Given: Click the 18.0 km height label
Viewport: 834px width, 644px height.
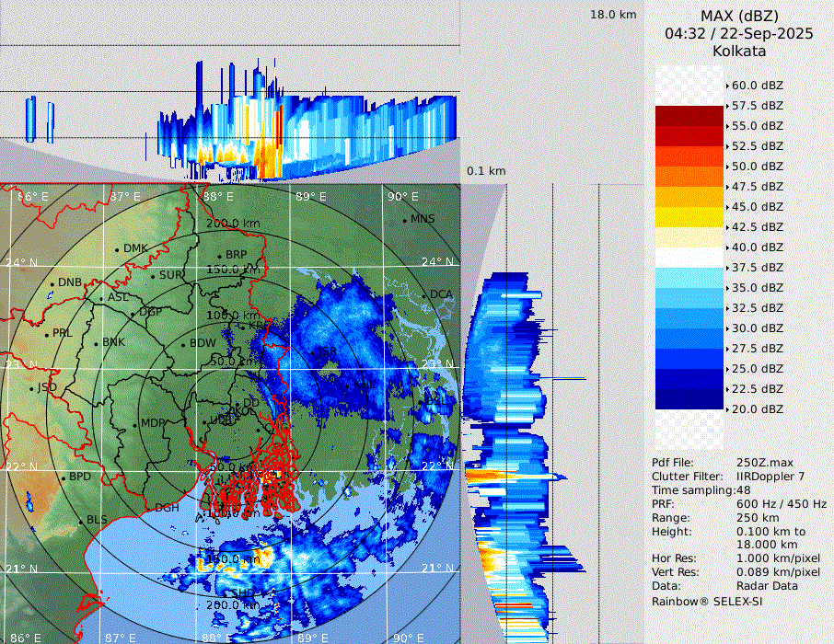Looking at the screenshot, I should (613, 15).
